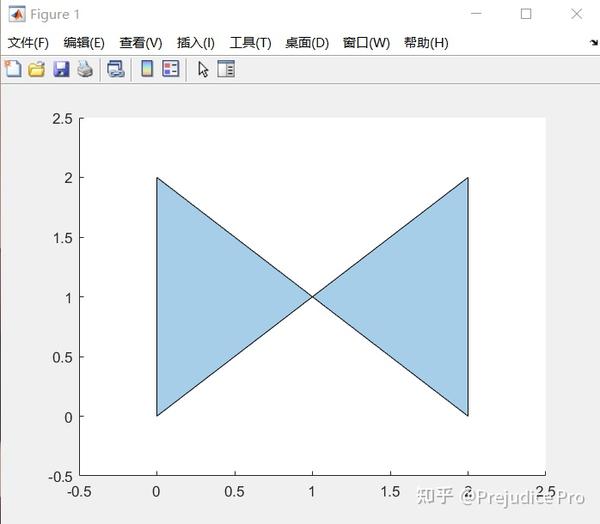
Task: Open the 帮助(H) menu
Action: click(x=426, y=42)
